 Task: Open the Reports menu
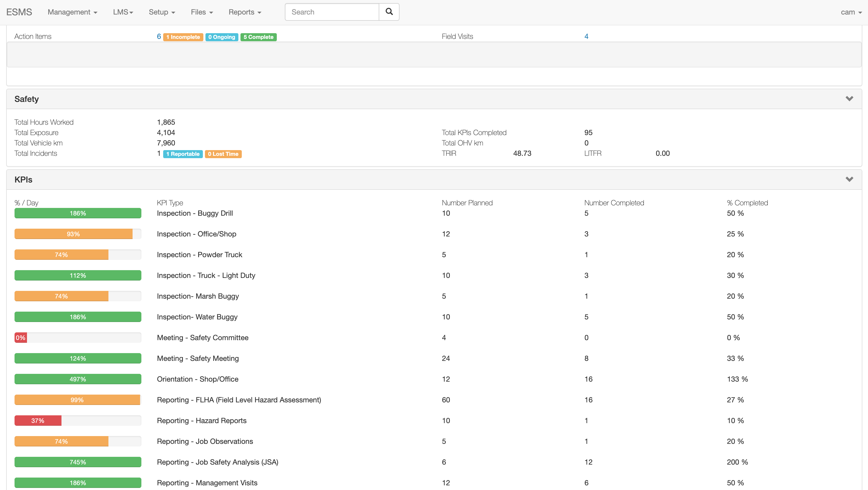click(245, 12)
